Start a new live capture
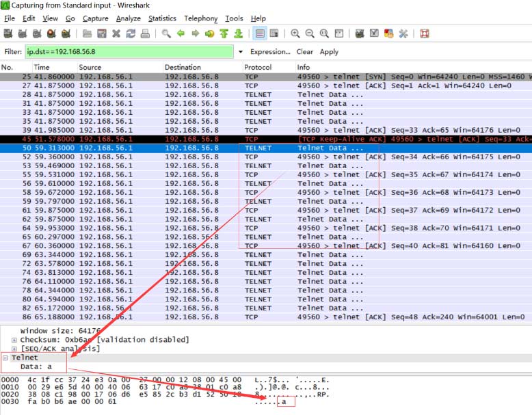The width and height of the screenshot is (532, 415). pyautogui.click(x=38, y=34)
